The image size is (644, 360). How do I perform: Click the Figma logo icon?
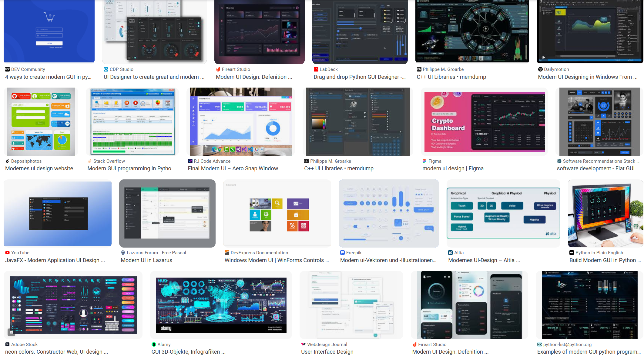tap(425, 161)
